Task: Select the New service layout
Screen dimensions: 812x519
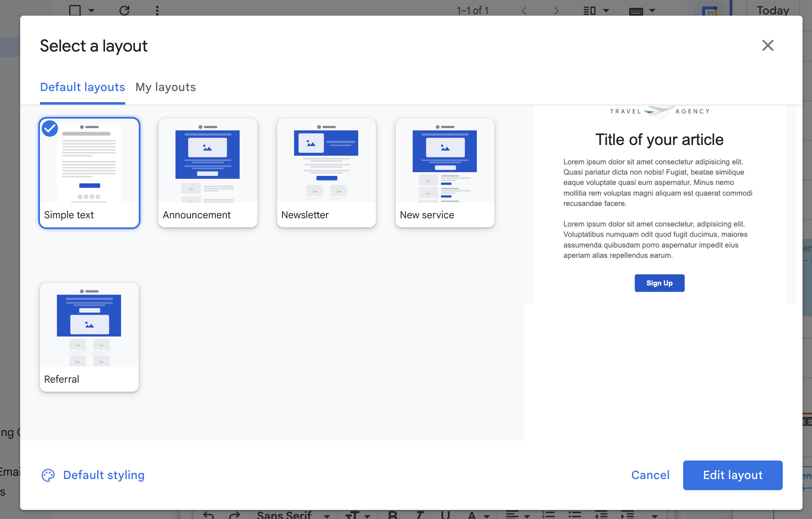Action: pyautogui.click(x=445, y=173)
